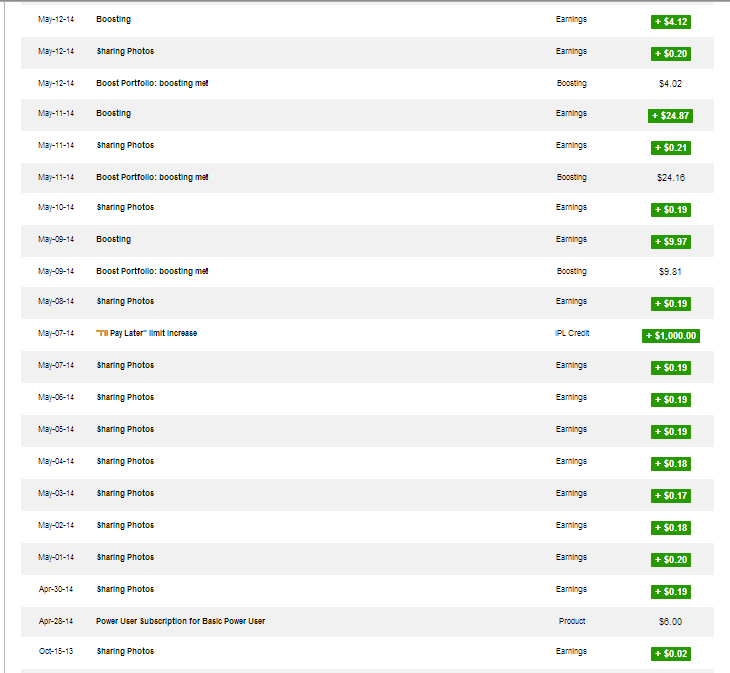The width and height of the screenshot is (730, 673).
Task: Click the $4.02 Boosting amount
Action: coord(670,83)
